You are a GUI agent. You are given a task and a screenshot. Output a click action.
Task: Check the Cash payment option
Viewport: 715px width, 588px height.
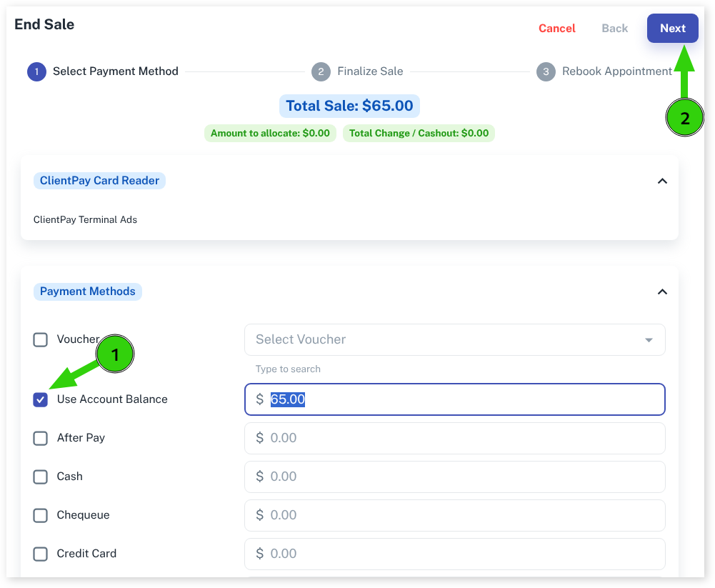click(41, 477)
